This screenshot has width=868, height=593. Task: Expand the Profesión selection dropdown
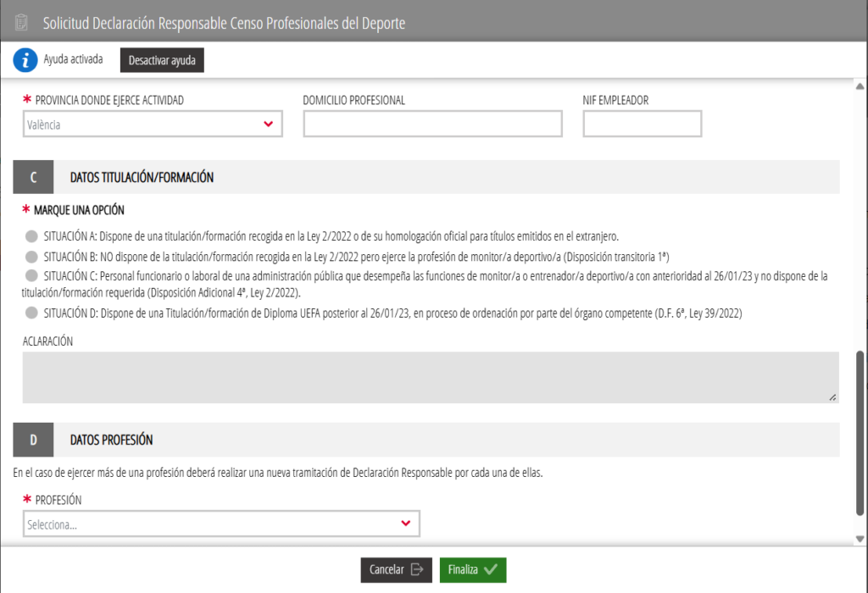click(221, 524)
